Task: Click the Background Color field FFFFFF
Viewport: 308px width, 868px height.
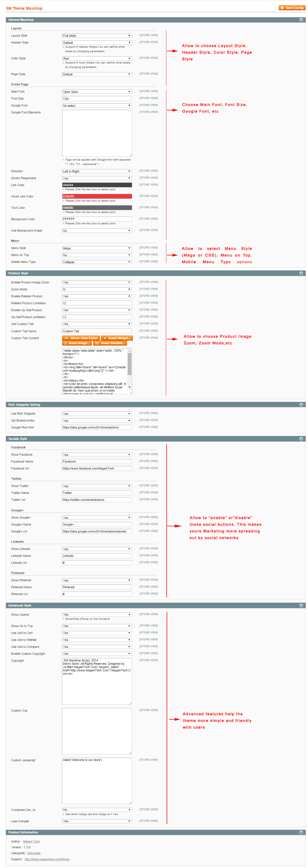Action: [97, 219]
